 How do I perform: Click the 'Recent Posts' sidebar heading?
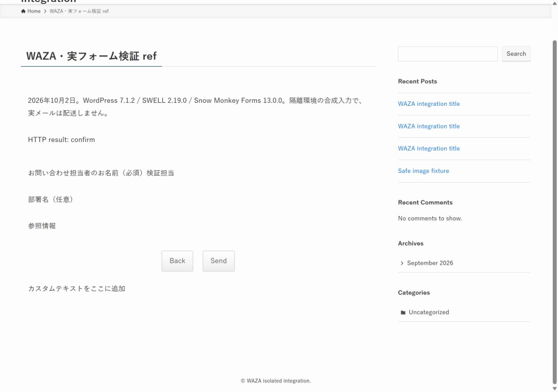coord(417,82)
